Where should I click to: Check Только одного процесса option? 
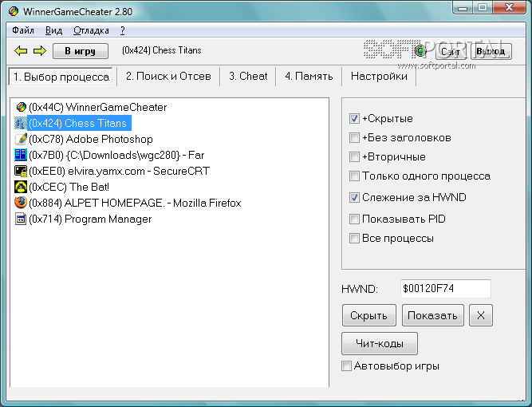click(x=354, y=176)
